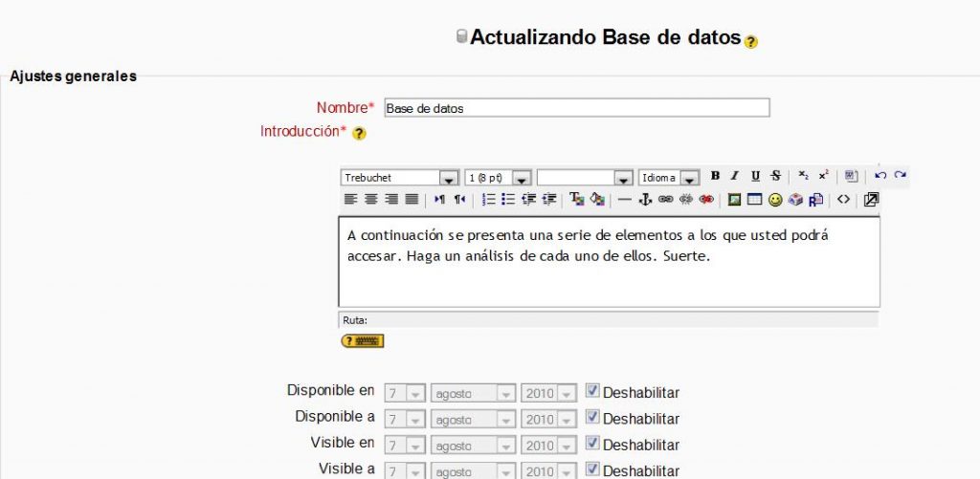The height and width of the screenshot is (479, 980).
Task: Insert an anchor in the text
Action: click(x=645, y=200)
